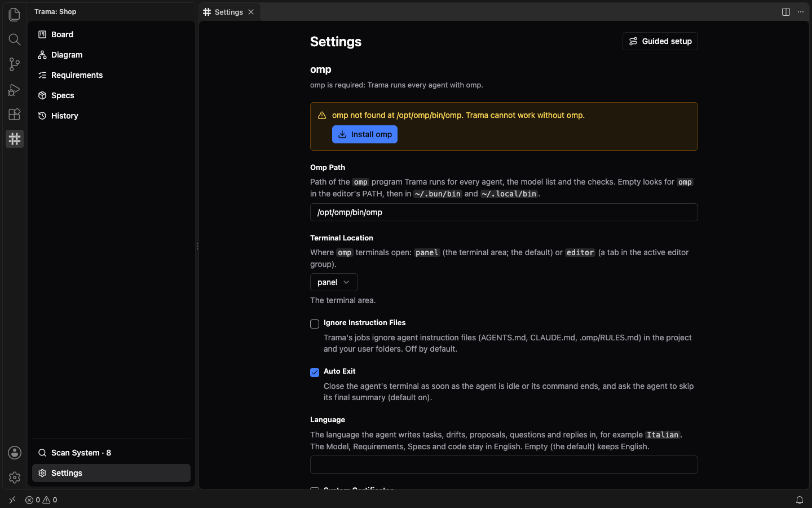Focus the Omp Path input field
812x508 pixels.
coord(504,212)
